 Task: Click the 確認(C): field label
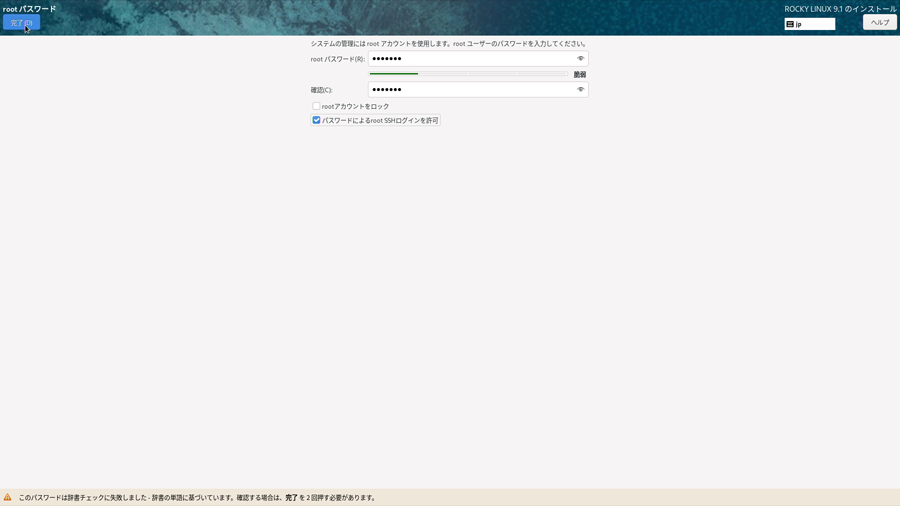(x=321, y=90)
